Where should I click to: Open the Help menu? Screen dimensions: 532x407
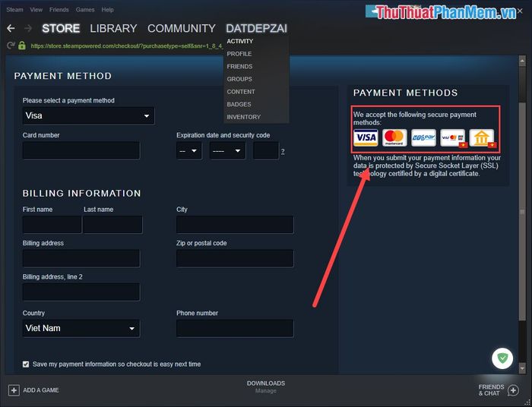point(108,9)
